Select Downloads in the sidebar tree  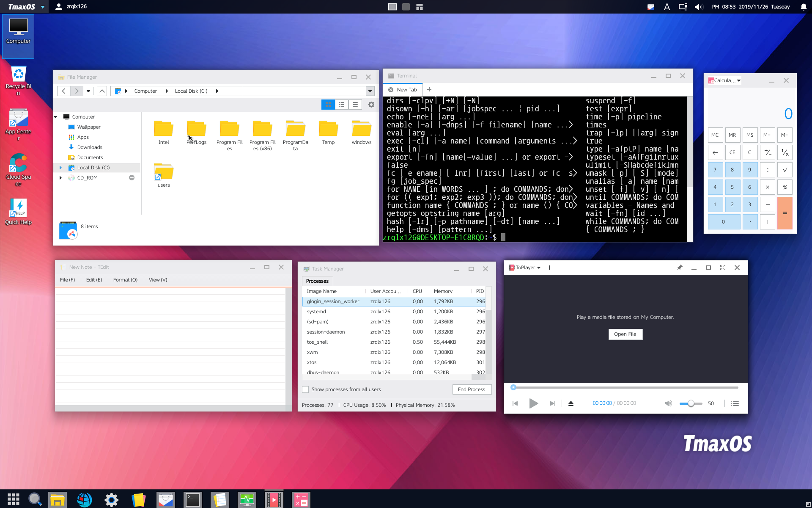pos(90,147)
